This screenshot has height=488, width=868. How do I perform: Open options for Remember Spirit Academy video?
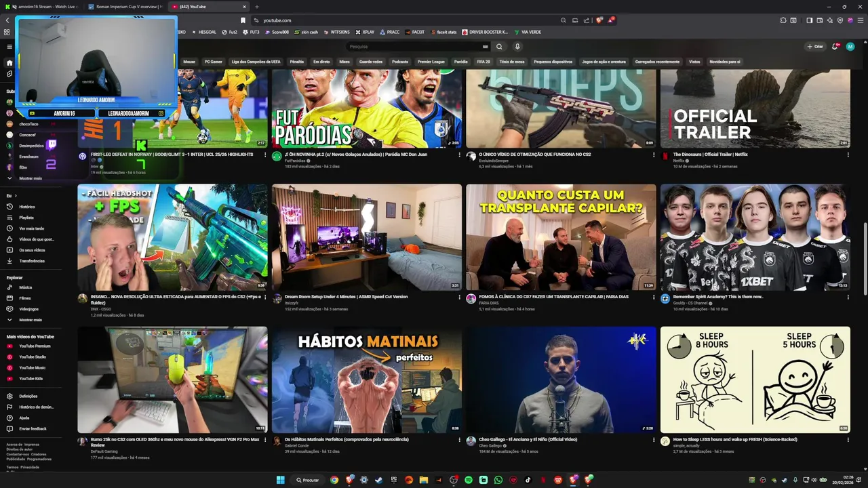pyautogui.click(x=848, y=297)
